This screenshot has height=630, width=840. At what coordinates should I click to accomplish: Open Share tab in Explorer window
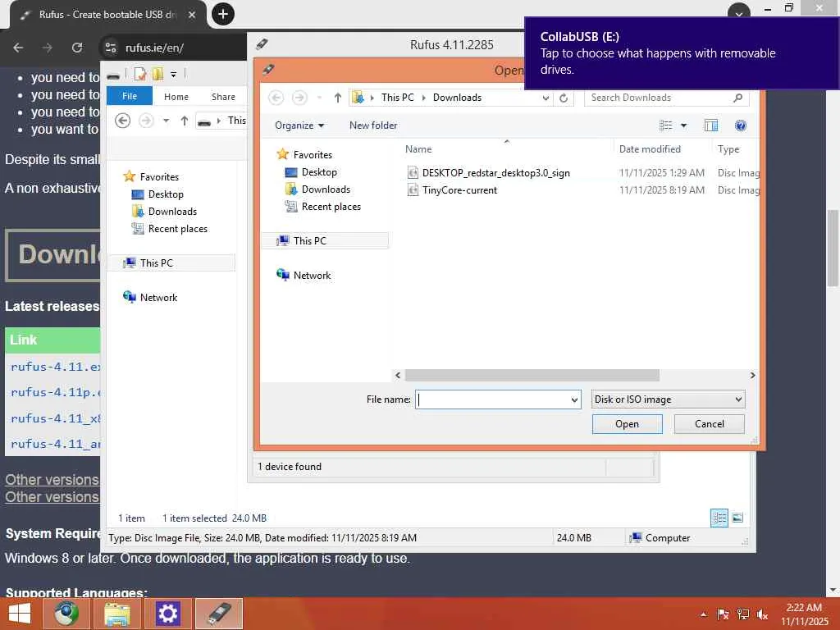tap(223, 97)
